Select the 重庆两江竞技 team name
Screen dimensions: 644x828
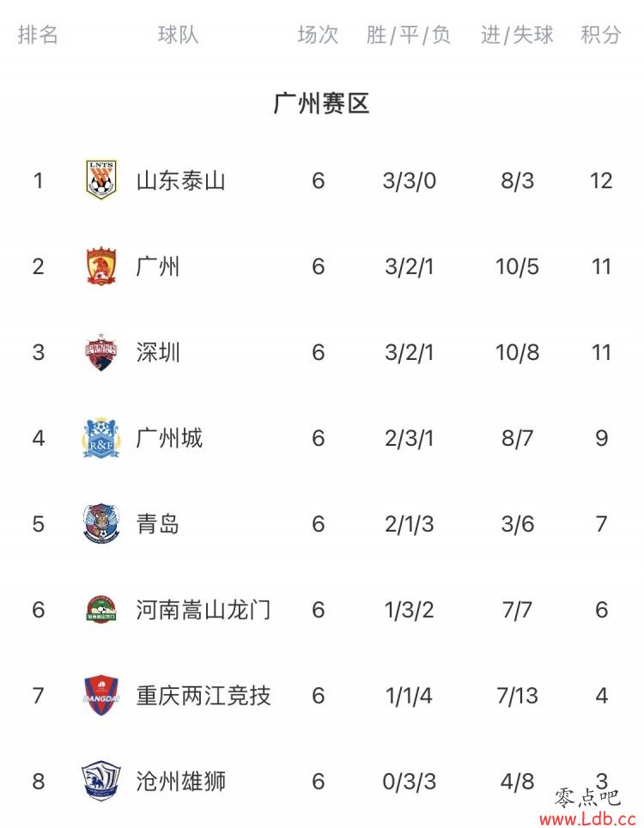204,696
